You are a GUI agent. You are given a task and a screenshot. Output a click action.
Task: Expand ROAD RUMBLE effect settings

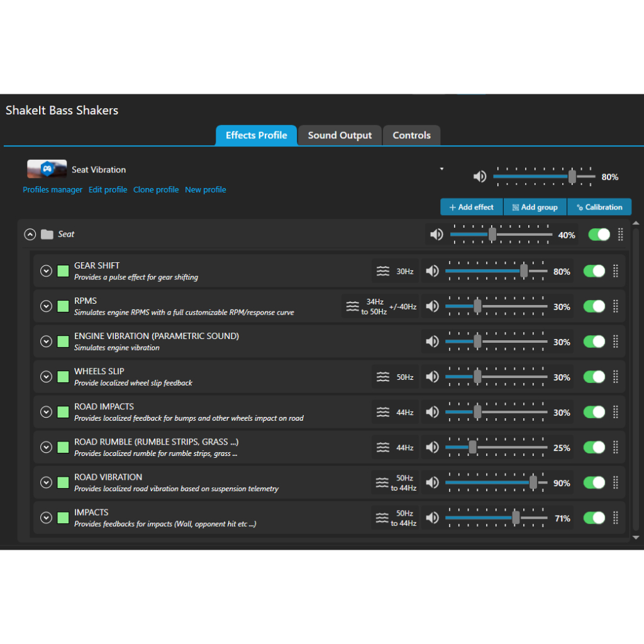pos(46,447)
